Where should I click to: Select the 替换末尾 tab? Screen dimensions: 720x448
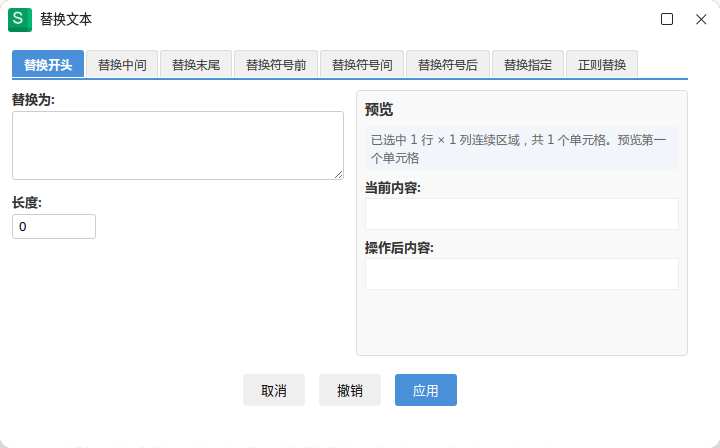point(196,64)
